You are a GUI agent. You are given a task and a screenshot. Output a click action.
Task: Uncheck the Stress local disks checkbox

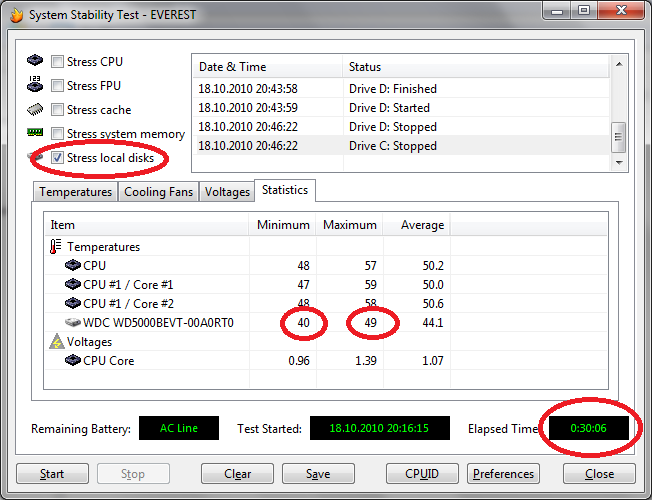[57, 158]
